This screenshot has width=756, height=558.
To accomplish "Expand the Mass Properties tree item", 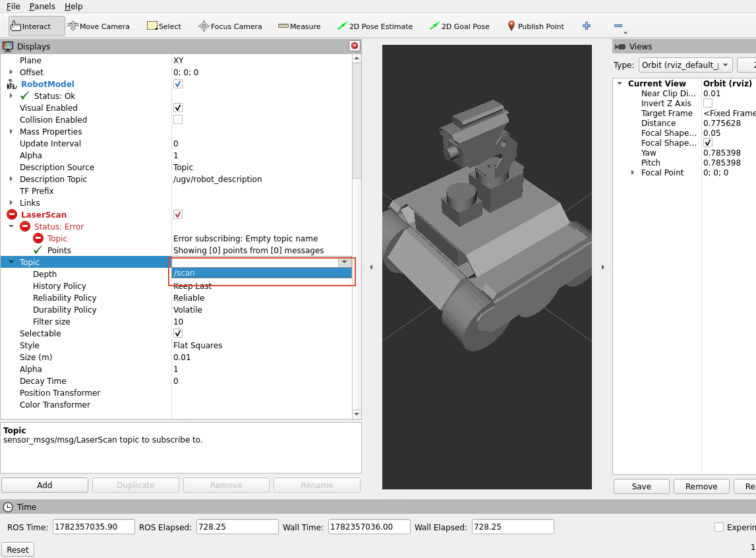I will (11, 132).
